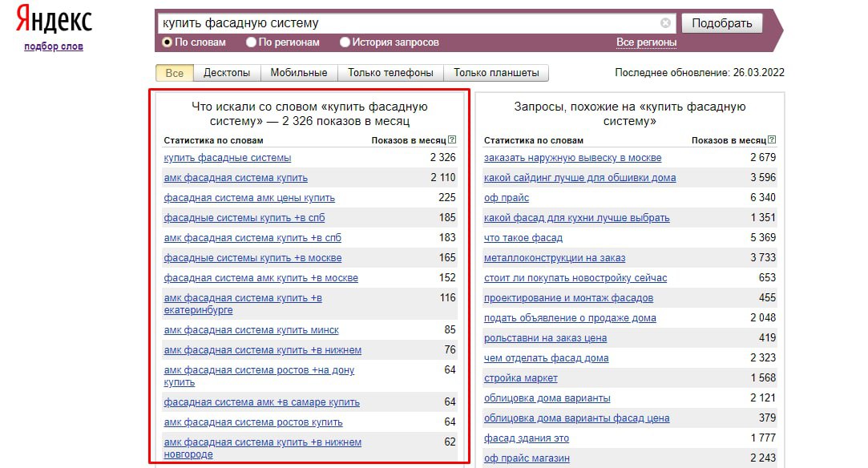The image size is (868, 468).
Task: Switch to the 'Только телефоны' tab
Action: [390, 73]
